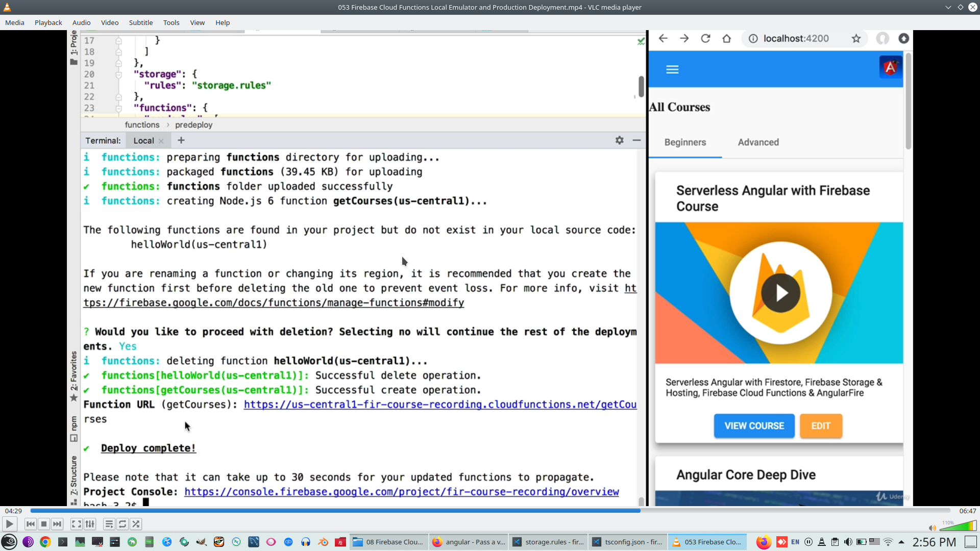Switch to the angular Firefox taskbar window
Viewport: 980px width, 551px height.
click(469, 542)
